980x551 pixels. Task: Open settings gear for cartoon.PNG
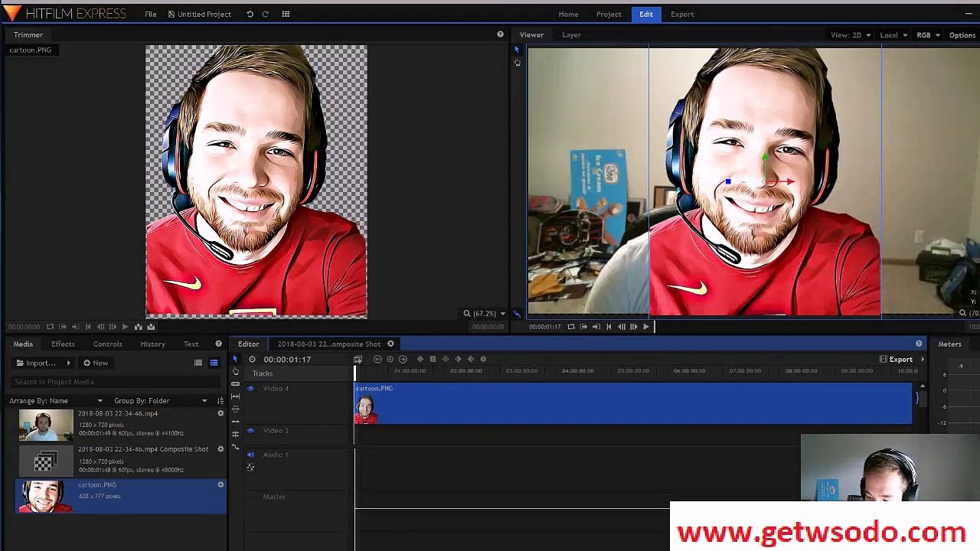[x=220, y=484]
